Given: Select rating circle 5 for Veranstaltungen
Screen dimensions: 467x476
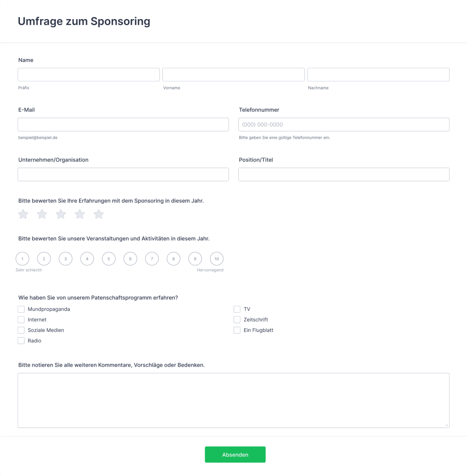Looking at the screenshot, I should 109,259.
